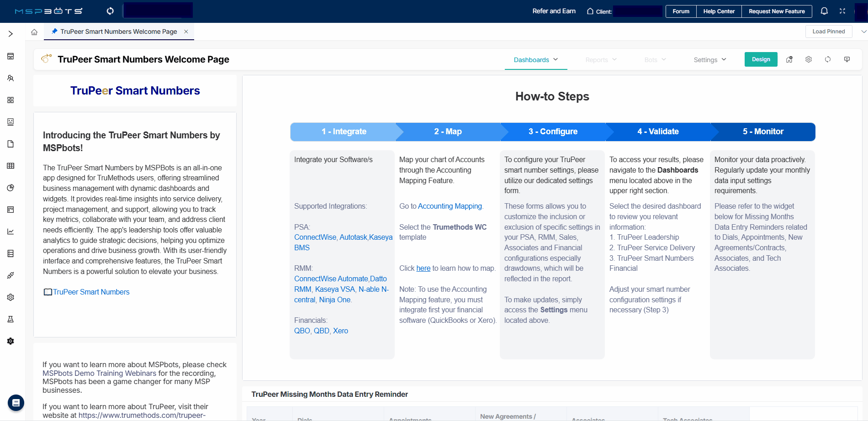868x421 pixels.
Task: Open the black gear icon in sidebar
Action: pyautogui.click(x=11, y=341)
